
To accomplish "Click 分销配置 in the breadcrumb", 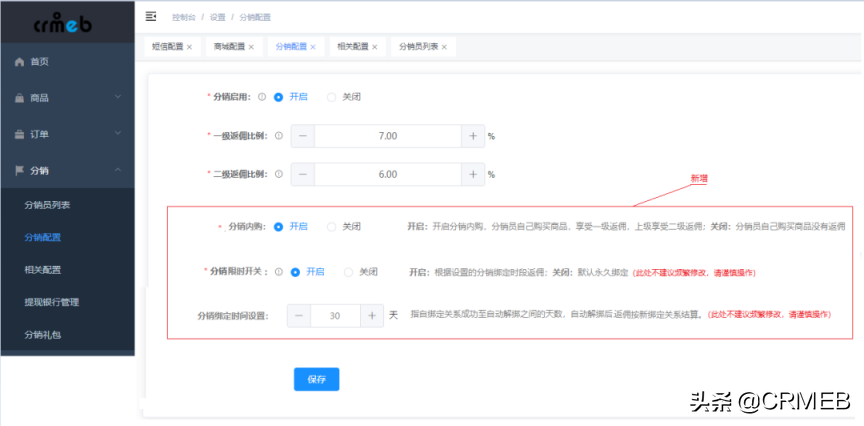I will 255,17.
